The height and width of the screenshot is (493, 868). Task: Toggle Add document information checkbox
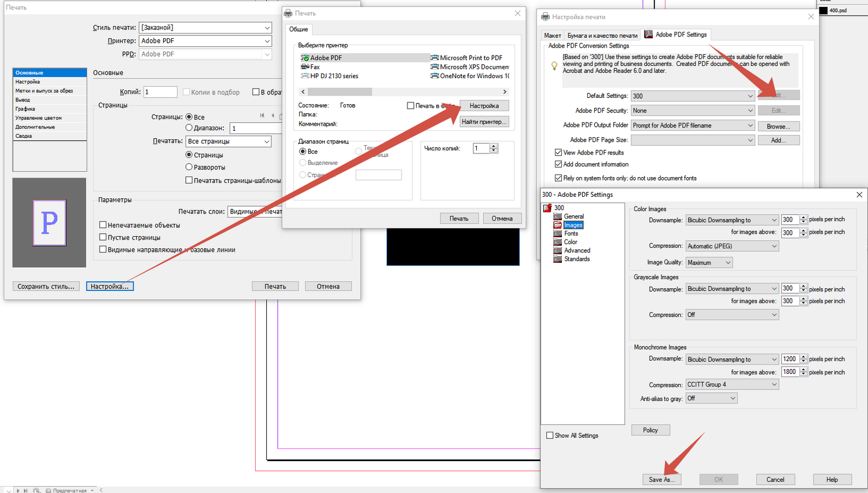pos(558,164)
